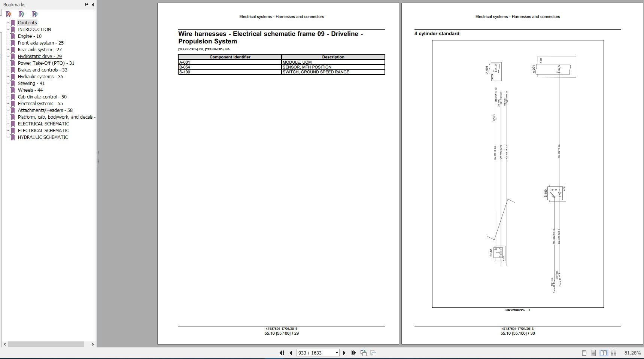The width and height of the screenshot is (644, 359).
Task: Click the add new bookmark icon
Action: (22, 14)
